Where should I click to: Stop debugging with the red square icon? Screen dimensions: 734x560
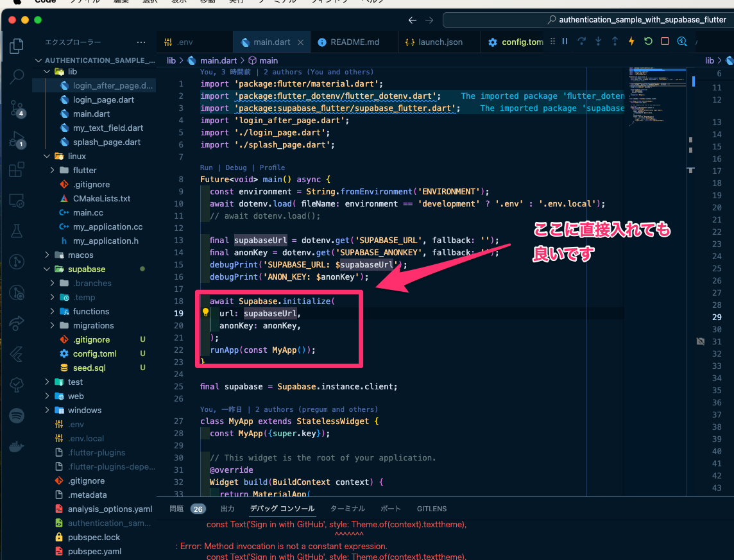tap(664, 40)
